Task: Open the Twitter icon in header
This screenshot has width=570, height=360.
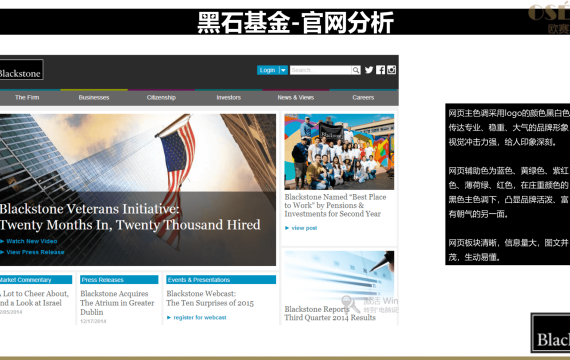Action: [x=369, y=70]
